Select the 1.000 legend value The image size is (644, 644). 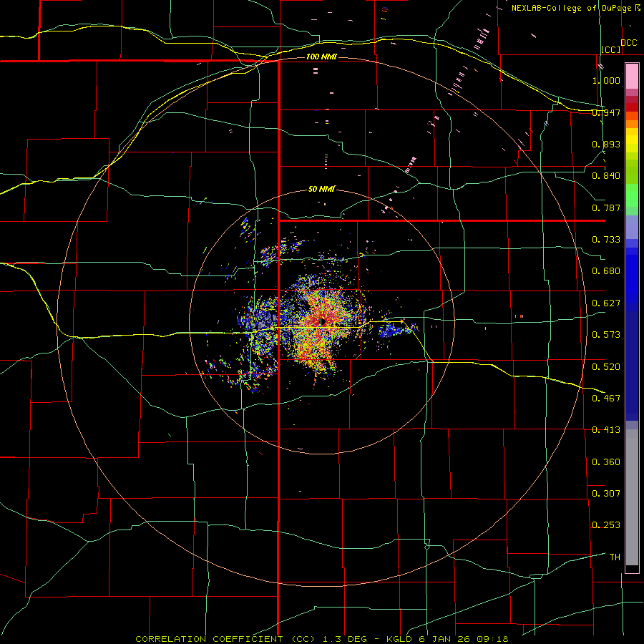606,80
